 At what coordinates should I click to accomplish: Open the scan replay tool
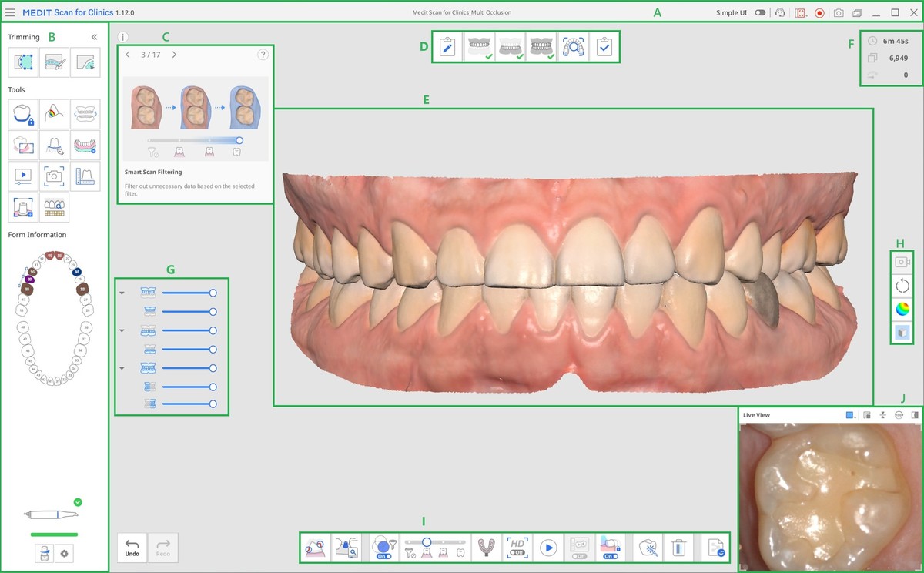23,176
